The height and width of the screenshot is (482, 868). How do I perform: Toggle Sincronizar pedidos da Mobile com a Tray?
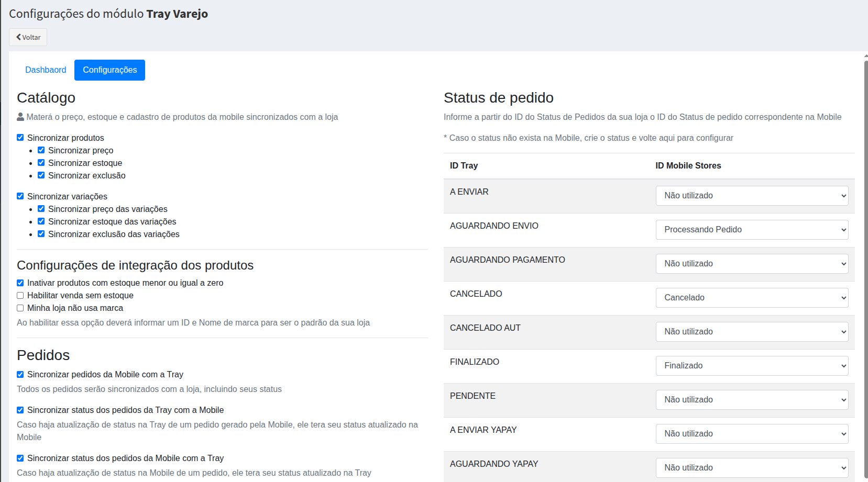[x=20, y=375]
